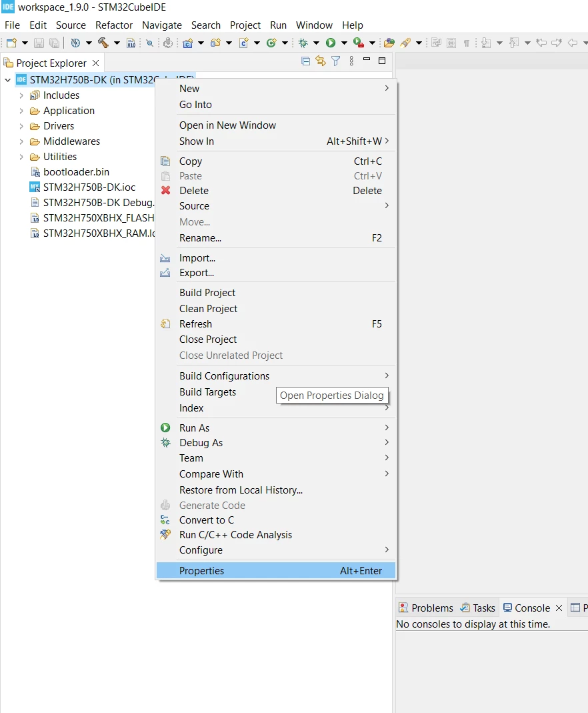Click the Convert to C icon
Screen dimensions: 588x713
point(165,520)
